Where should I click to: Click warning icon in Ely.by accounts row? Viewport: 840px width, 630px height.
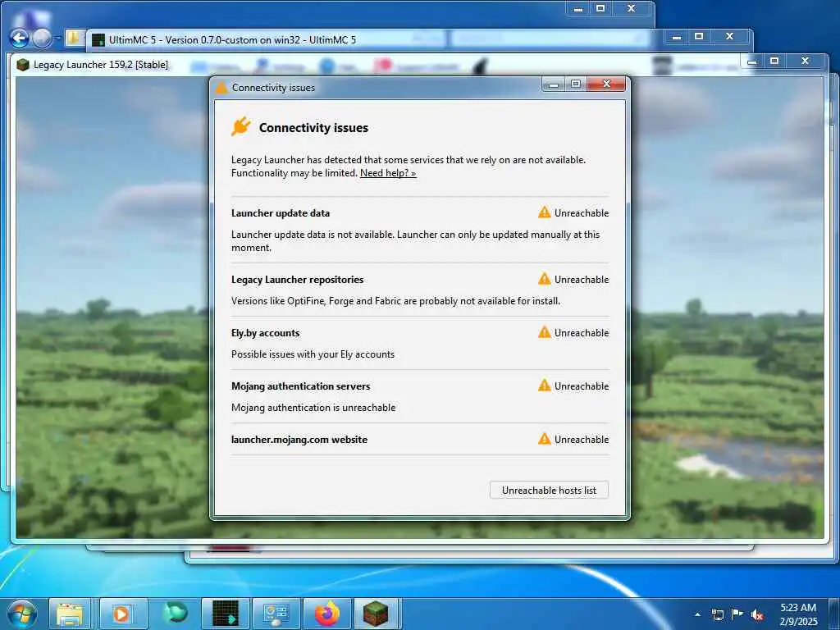point(545,332)
